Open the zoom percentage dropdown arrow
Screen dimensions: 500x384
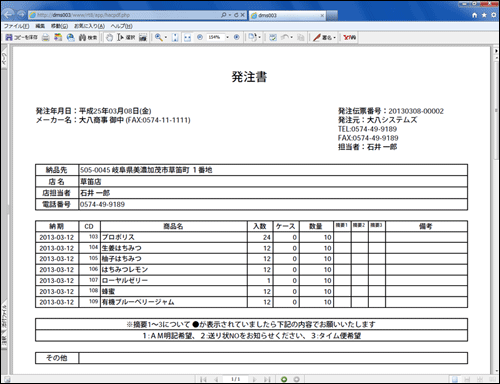[228, 37]
